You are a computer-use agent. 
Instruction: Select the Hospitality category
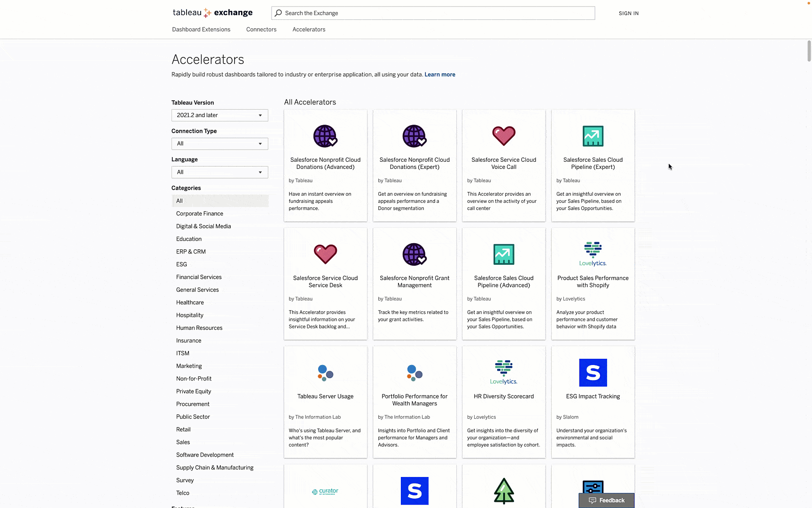(x=190, y=315)
